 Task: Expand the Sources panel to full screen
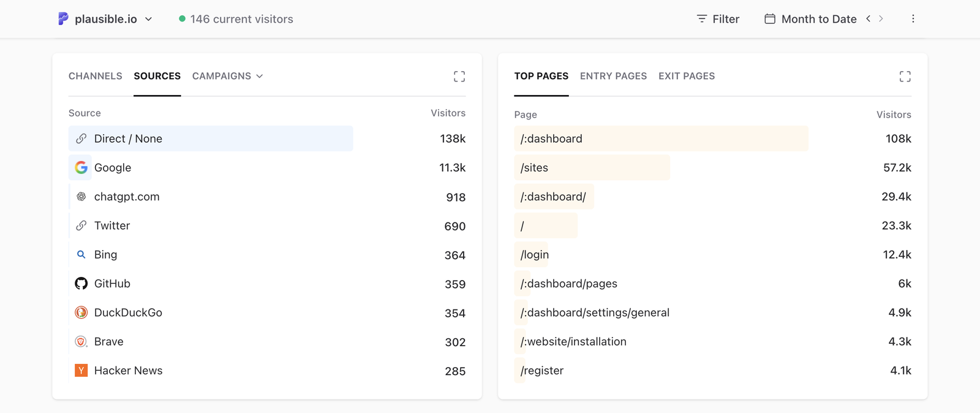point(459,77)
